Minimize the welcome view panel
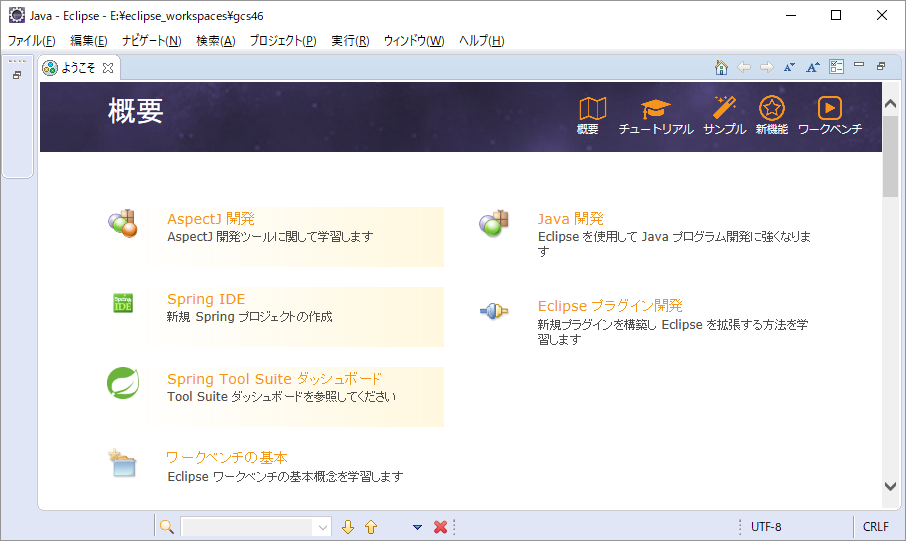Image resolution: width=906 pixels, height=541 pixels. click(859, 65)
